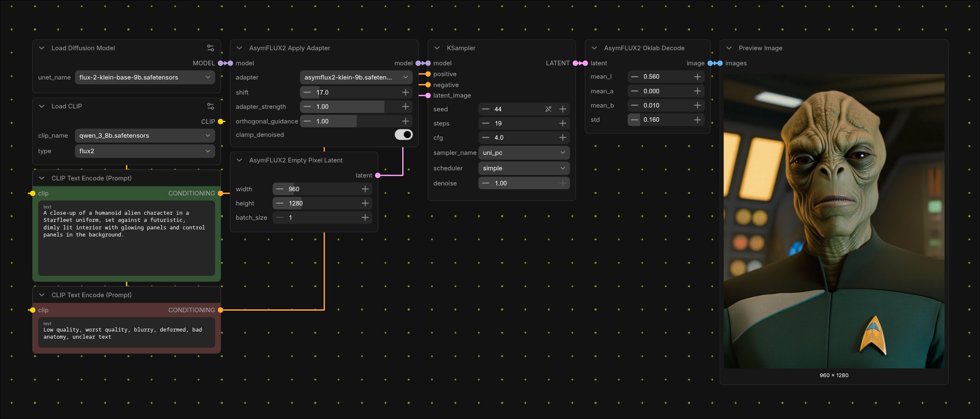Collapse the Preview Image node
The height and width of the screenshot is (419, 980).
coord(729,48)
